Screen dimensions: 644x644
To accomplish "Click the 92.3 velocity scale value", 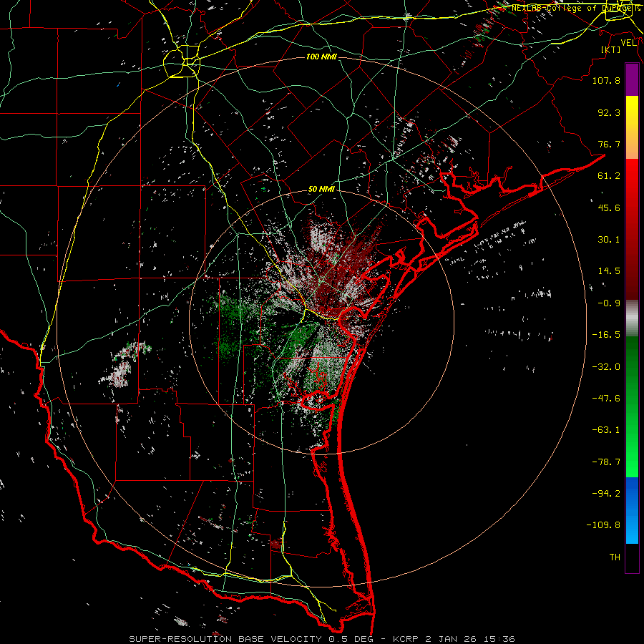I will [x=609, y=112].
